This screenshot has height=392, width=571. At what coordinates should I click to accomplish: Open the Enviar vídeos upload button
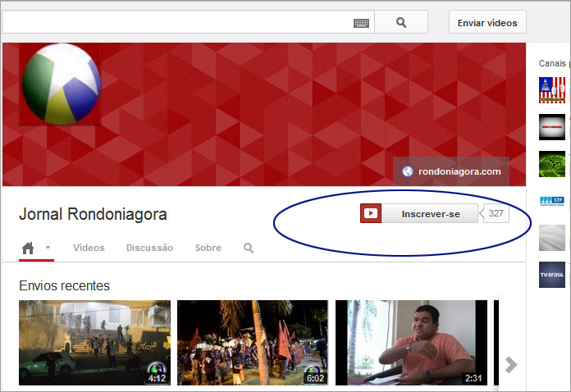pos(487,23)
